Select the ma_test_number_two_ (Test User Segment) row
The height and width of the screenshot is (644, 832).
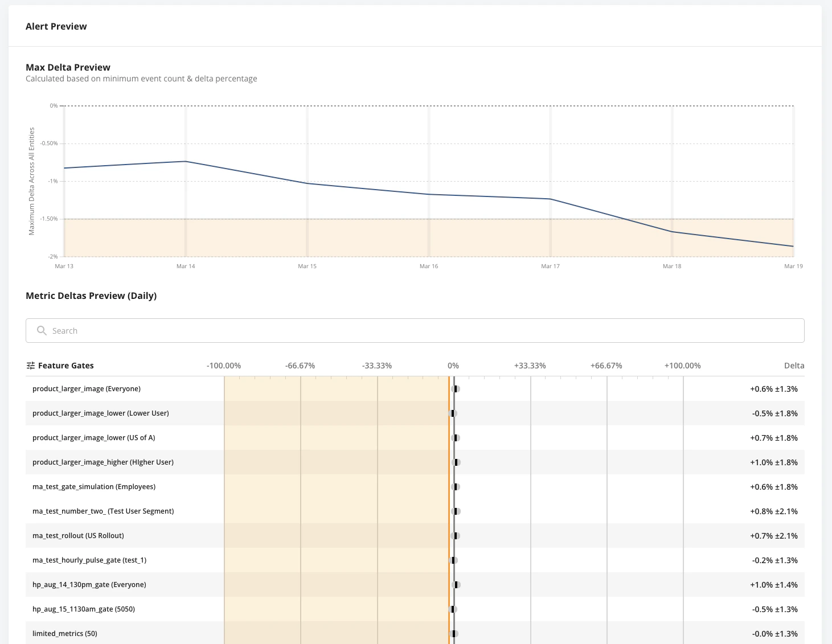104,511
